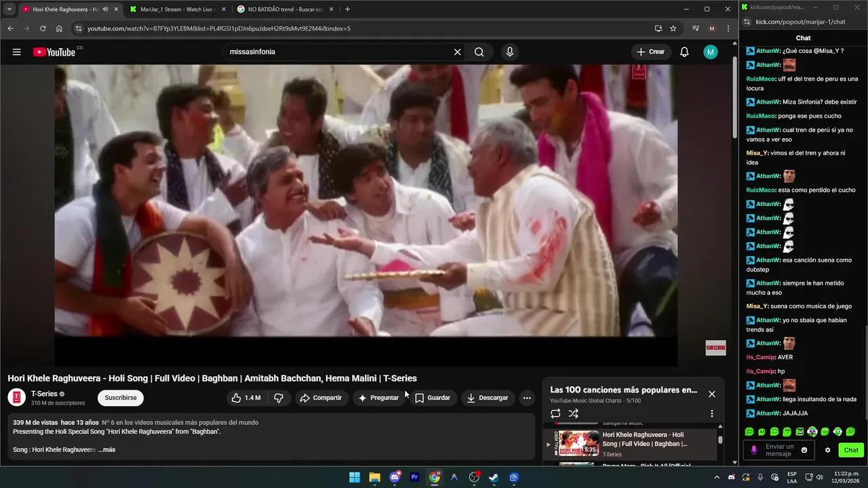Click the Preguntar button

coord(378,398)
